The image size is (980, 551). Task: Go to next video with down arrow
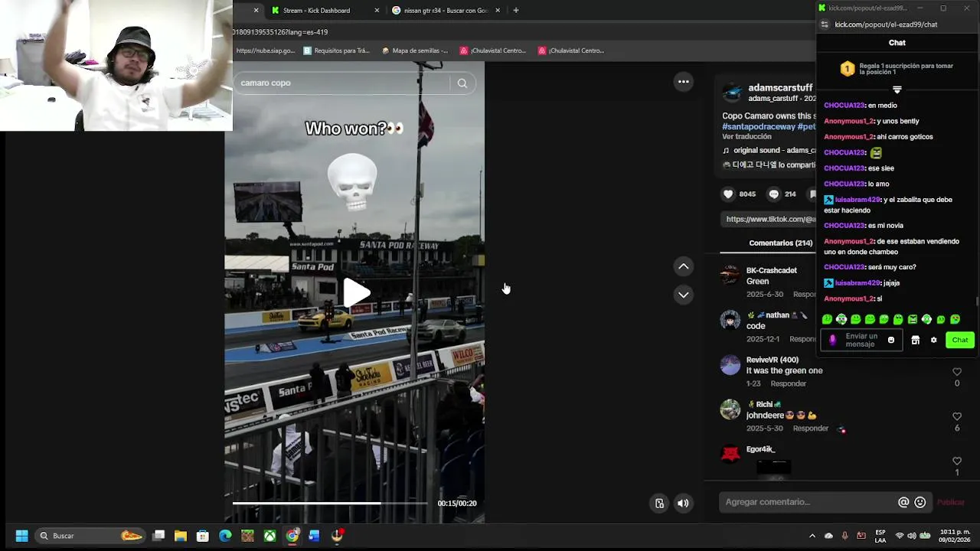[x=683, y=295]
